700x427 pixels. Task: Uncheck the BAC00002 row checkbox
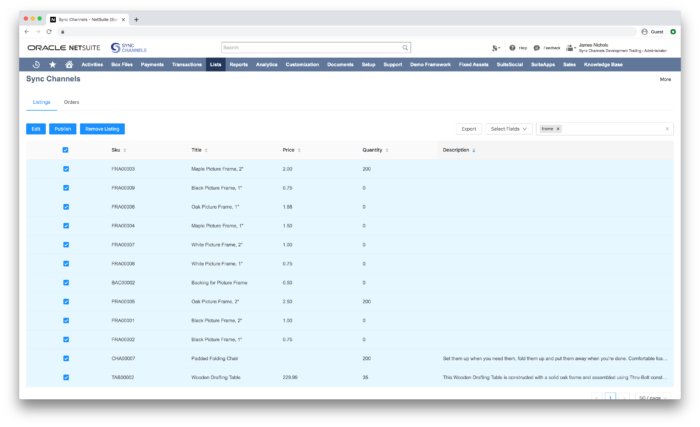pos(66,283)
